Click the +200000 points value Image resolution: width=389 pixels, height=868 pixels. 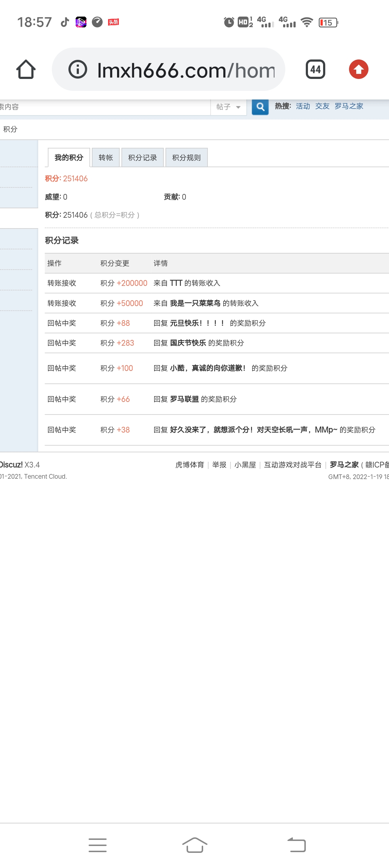click(132, 283)
